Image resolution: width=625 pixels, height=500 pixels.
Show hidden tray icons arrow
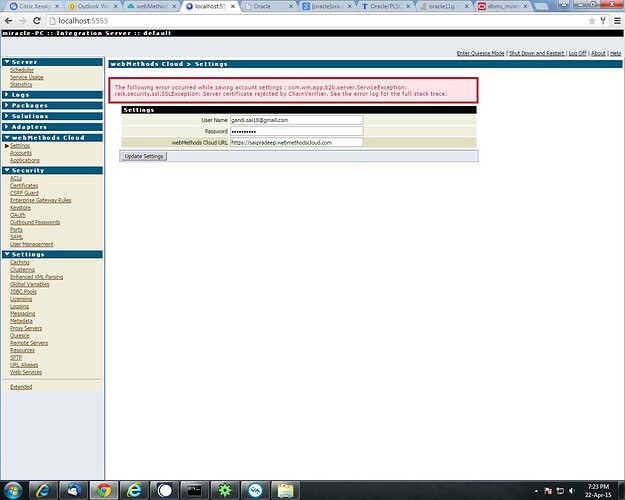click(x=536, y=491)
